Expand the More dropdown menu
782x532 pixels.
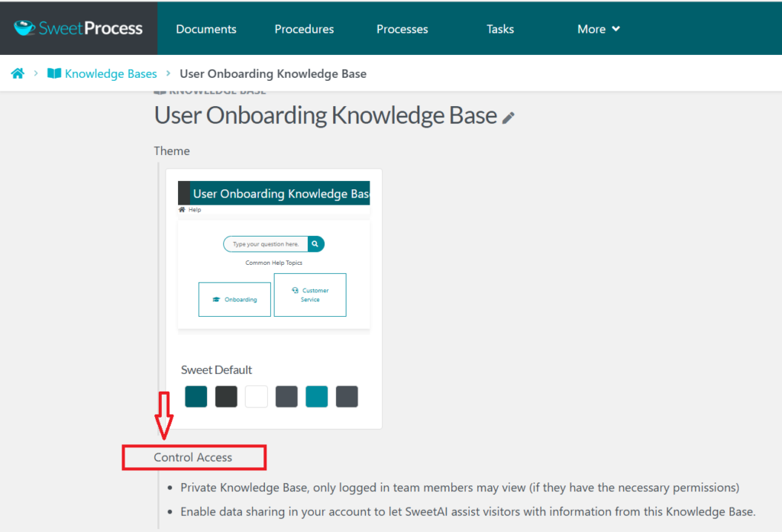click(599, 29)
